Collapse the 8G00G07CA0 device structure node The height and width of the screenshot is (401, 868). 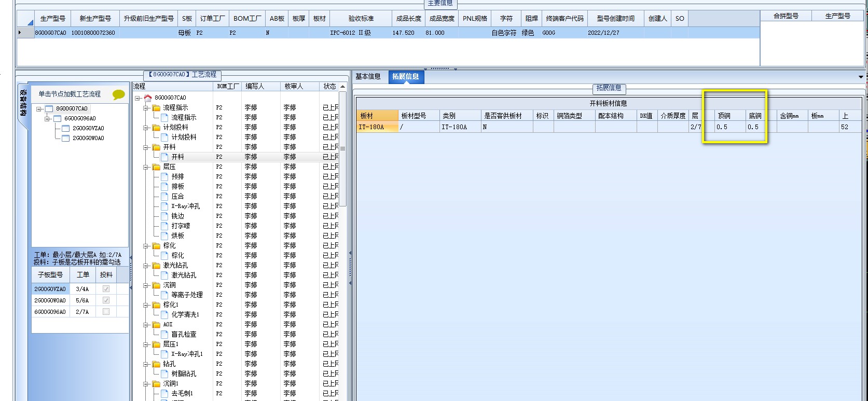click(39, 109)
